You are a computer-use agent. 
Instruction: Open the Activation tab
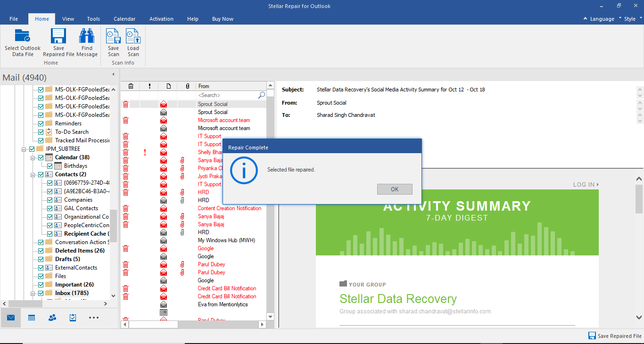click(x=161, y=19)
